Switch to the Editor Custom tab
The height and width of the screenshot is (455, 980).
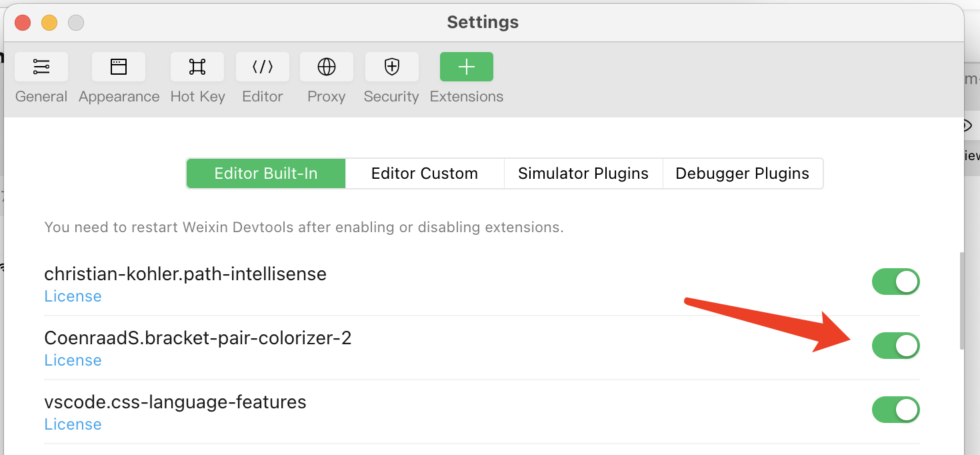point(425,173)
